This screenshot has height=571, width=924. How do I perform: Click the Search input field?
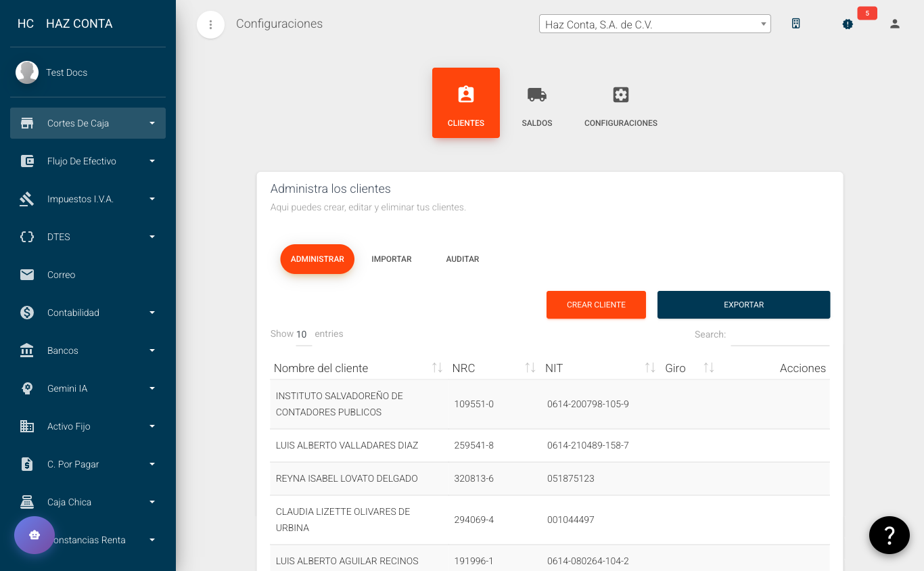coord(779,335)
